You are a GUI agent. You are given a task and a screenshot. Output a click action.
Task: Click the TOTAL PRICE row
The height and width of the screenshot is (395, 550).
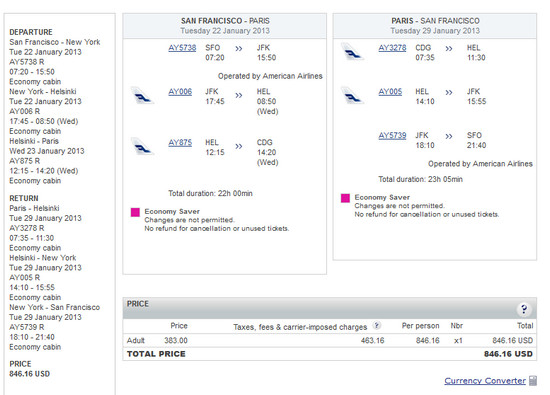click(x=330, y=354)
